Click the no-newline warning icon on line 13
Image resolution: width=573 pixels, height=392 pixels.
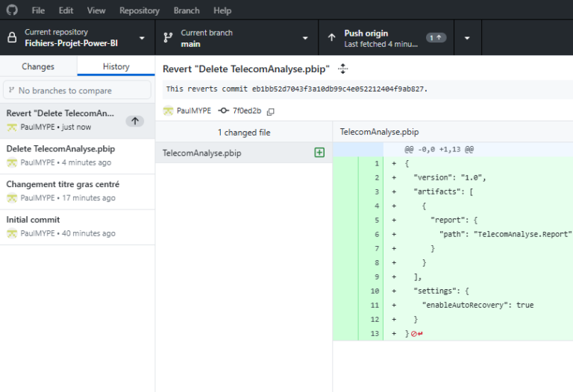coord(416,334)
